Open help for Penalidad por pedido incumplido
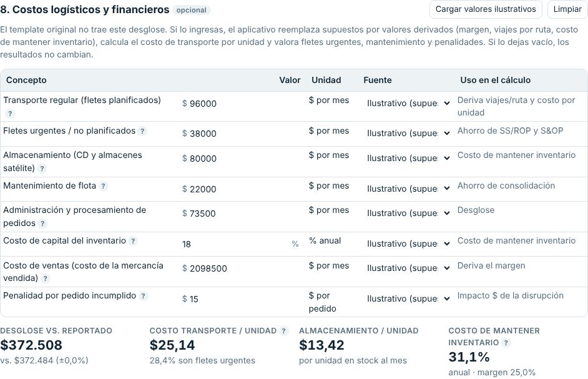The image size is (588, 379). [143, 296]
